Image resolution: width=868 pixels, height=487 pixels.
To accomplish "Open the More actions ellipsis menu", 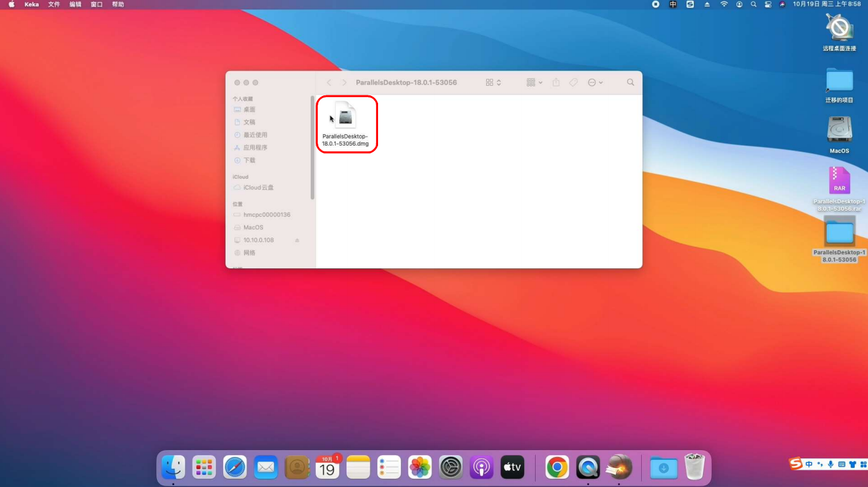I will [595, 83].
